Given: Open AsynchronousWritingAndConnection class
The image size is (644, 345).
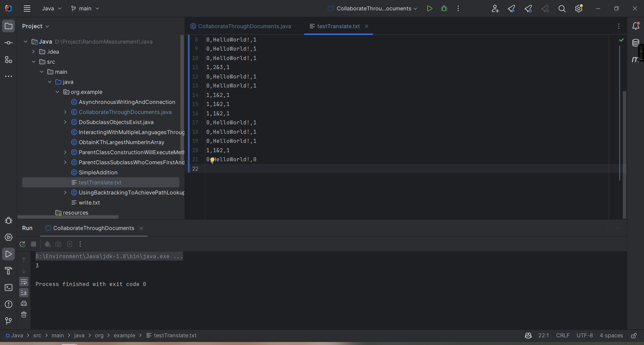Looking at the screenshot, I should click(x=127, y=102).
